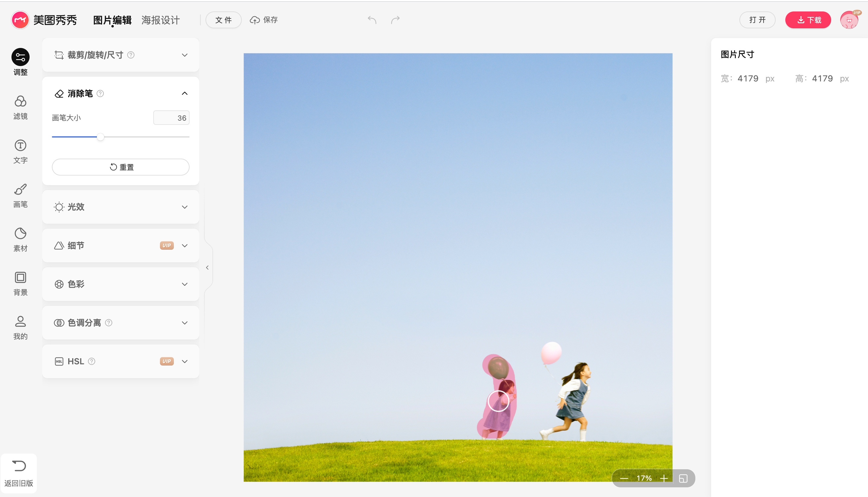Click the zoom out minus icon
Screen dimensions: 868x497
click(624, 478)
